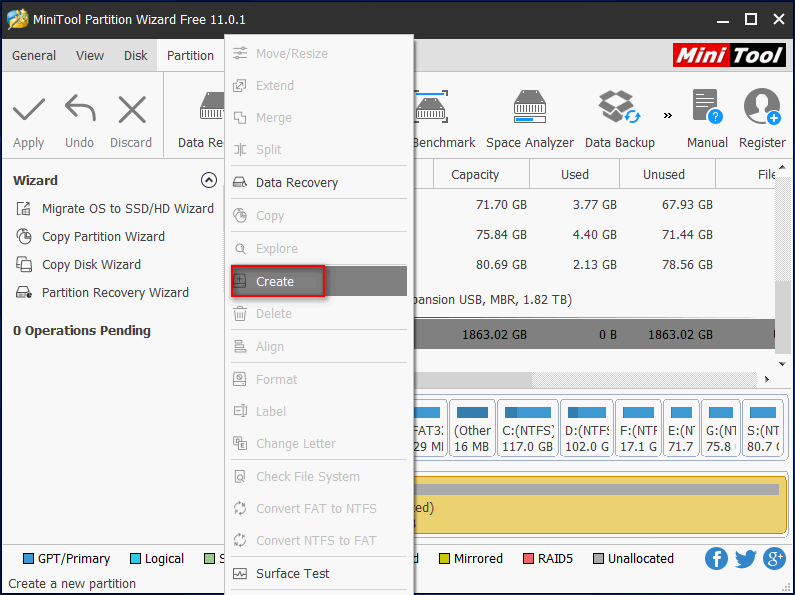Launch Copy Disk Wizard link
This screenshot has width=795, height=595.
tap(91, 265)
